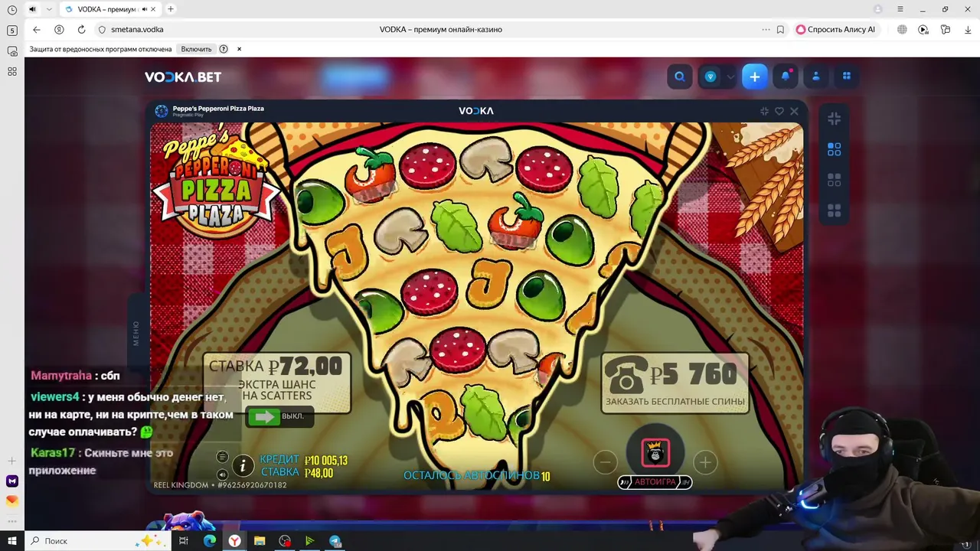Open the game info i button
The image size is (980, 551).
pyautogui.click(x=243, y=465)
